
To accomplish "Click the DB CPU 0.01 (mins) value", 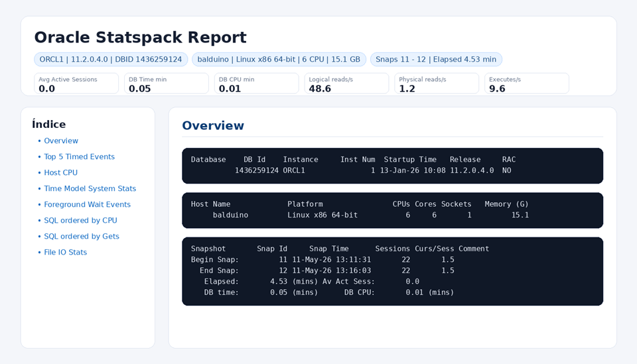I will point(430,292).
